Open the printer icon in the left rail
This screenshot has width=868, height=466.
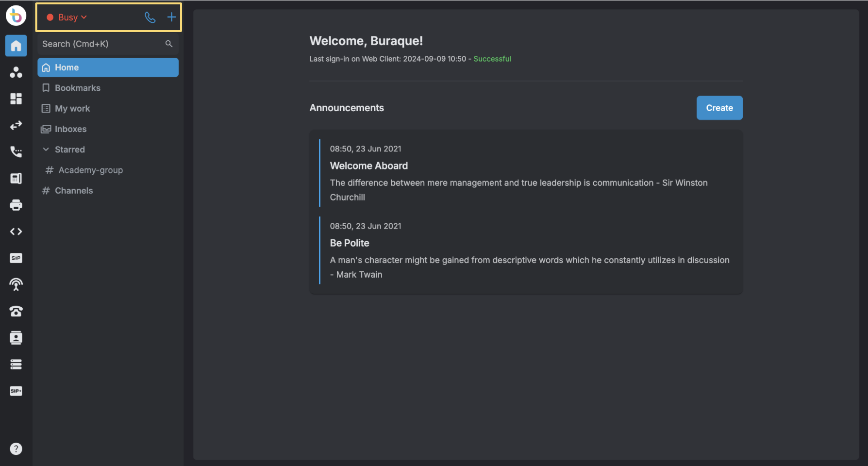tap(16, 205)
